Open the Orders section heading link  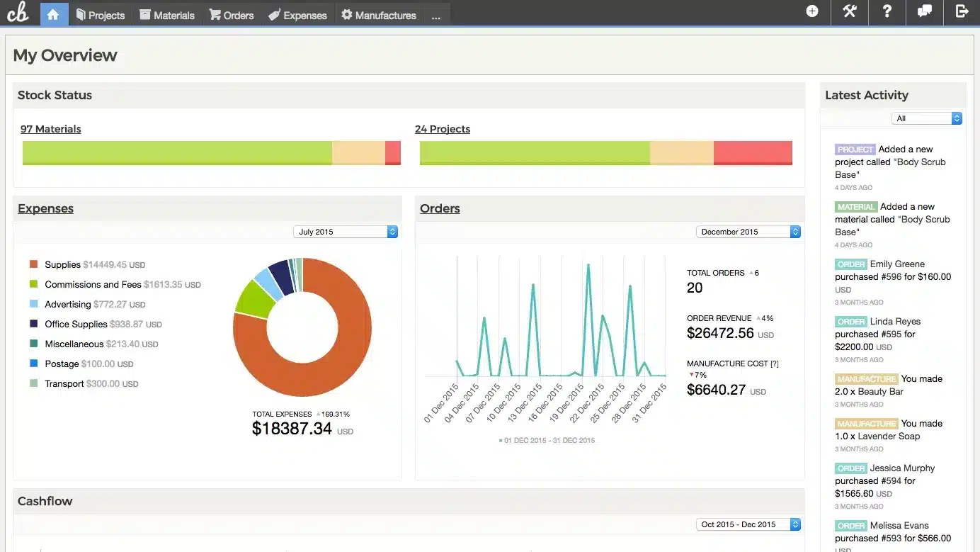(440, 208)
